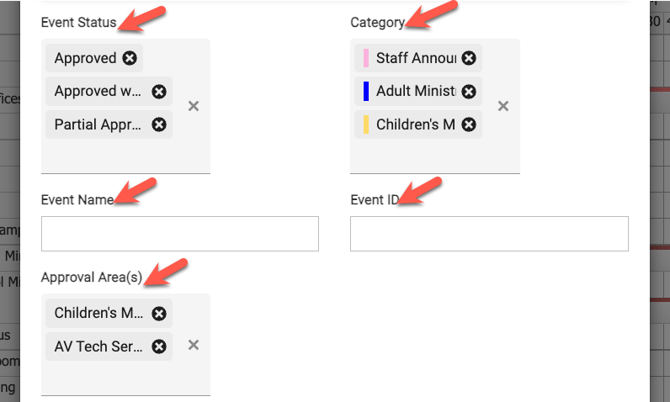Remove the Partial Appr... status chip
Viewport: 670px width, 402px height.
click(158, 125)
